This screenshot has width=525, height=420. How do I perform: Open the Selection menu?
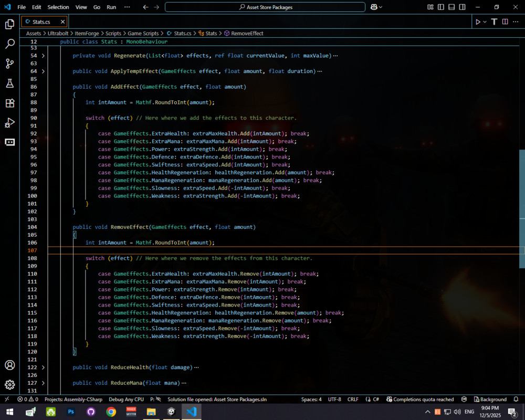(x=58, y=7)
